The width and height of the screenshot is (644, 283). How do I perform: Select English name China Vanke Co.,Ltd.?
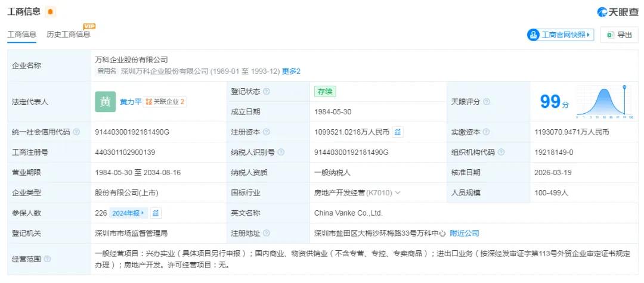pyautogui.click(x=348, y=213)
